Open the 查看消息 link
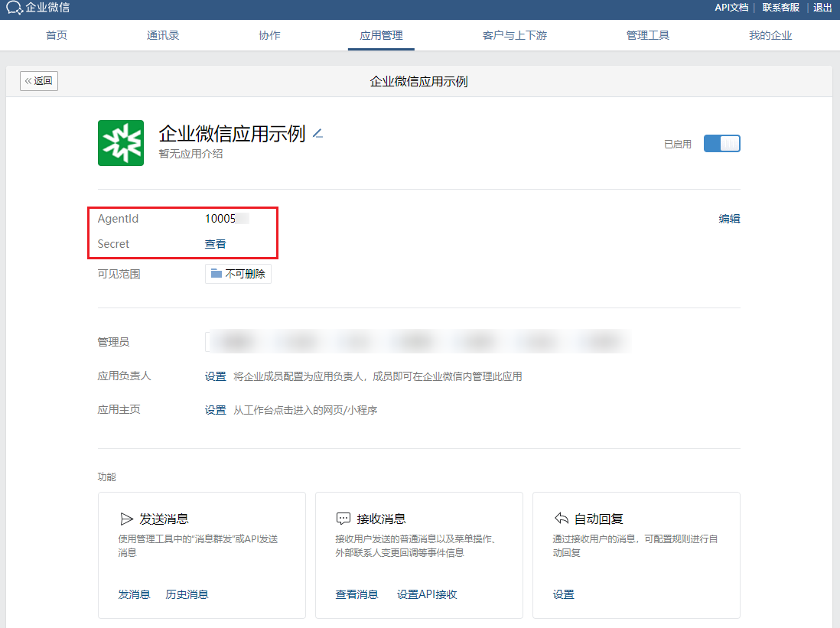 point(357,594)
